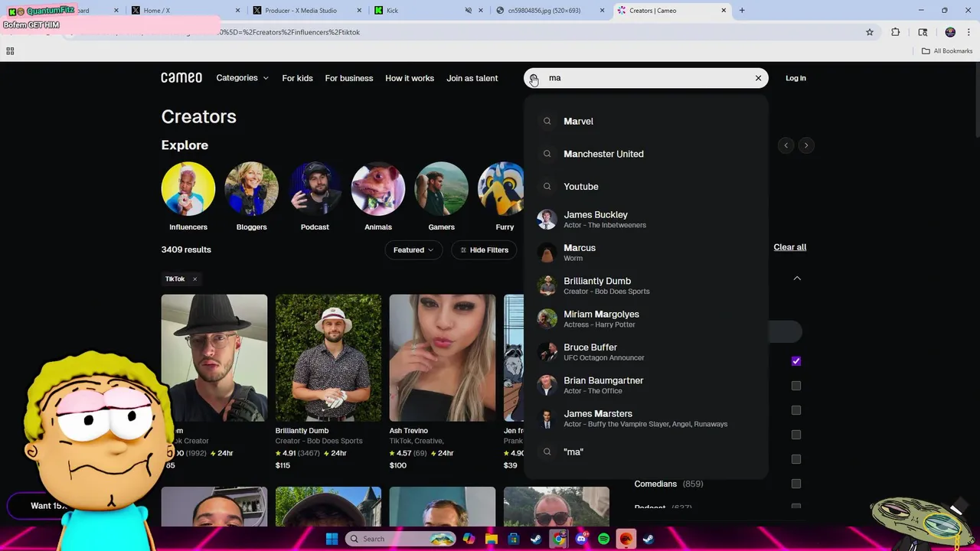Switch to the Kick browser tab
Viewport: 980px width, 551px height.
click(429, 11)
